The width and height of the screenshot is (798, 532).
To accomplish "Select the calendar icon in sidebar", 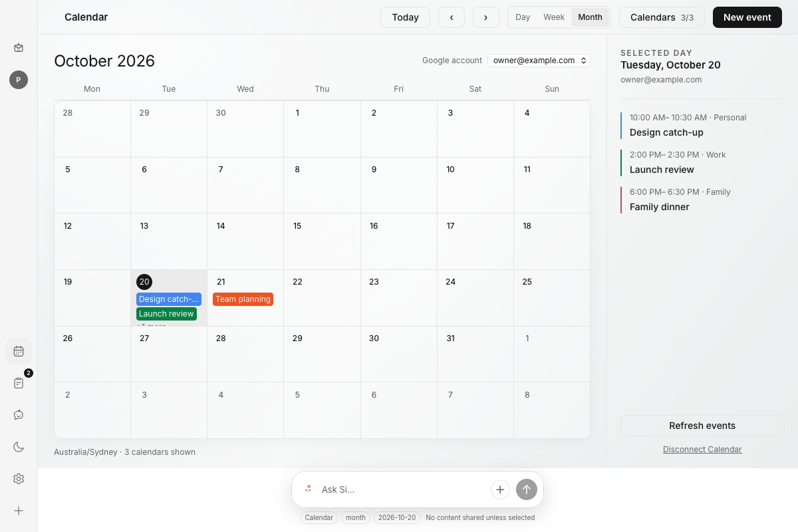I will coord(19,351).
